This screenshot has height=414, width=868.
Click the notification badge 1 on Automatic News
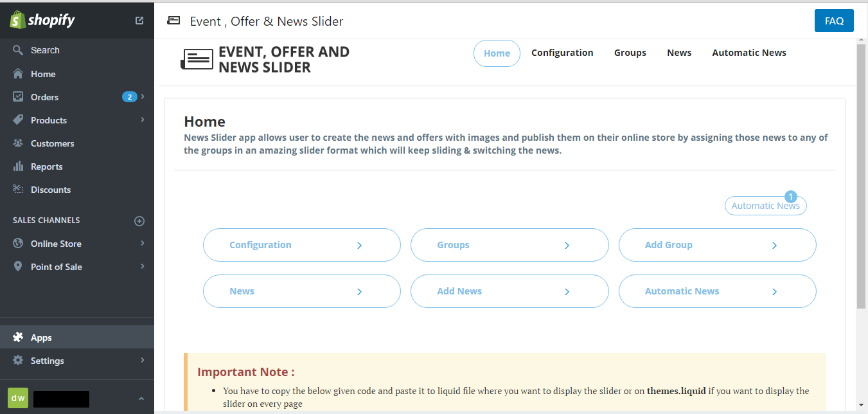tap(791, 197)
